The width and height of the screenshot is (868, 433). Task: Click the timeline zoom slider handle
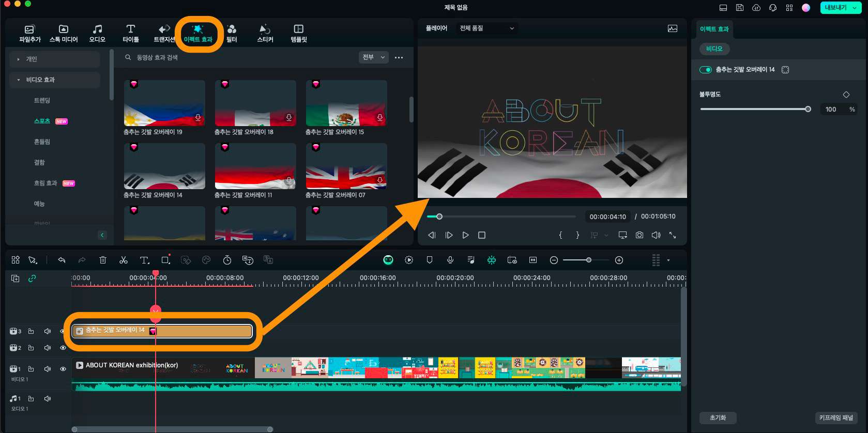coord(588,260)
